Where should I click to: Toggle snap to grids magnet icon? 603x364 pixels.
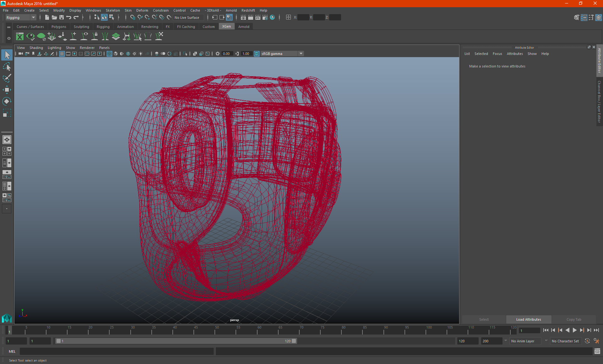tap(133, 18)
